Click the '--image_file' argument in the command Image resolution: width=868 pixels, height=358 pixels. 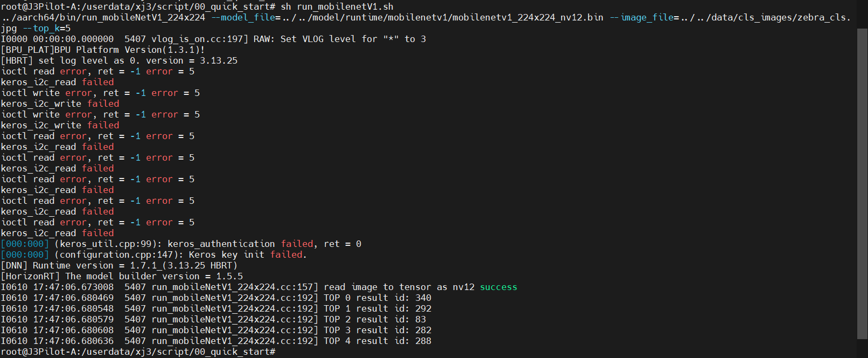pyautogui.click(x=641, y=17)
